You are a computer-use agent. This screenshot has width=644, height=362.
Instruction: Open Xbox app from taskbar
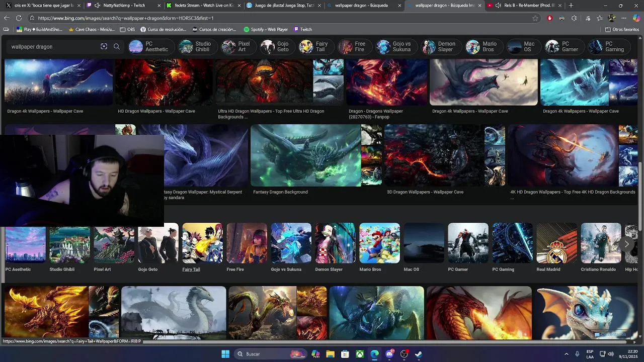coord(360,354)
